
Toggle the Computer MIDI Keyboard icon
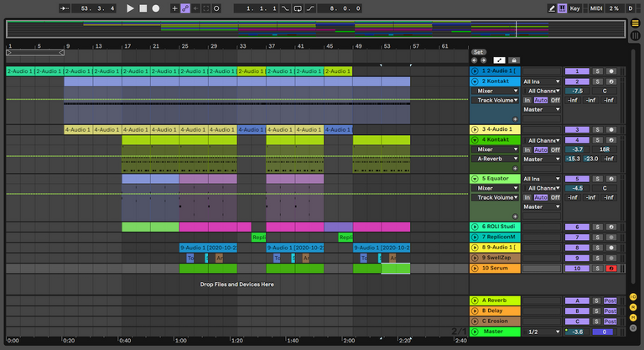(562, 8)
